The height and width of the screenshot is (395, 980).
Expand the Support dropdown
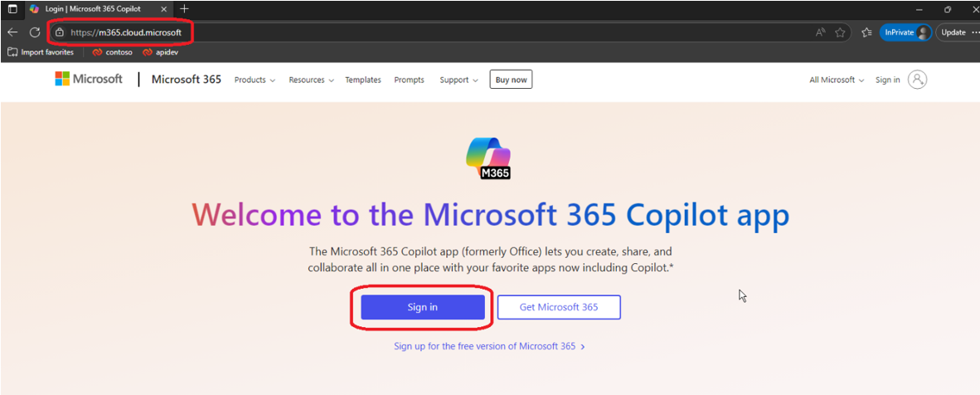pyautogui.click(x=458, y=80)
